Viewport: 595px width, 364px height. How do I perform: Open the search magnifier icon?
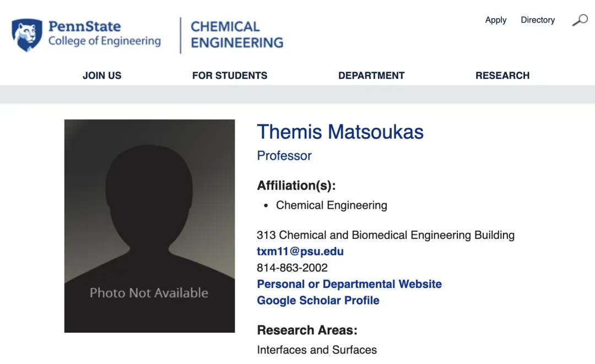(x=580, y=20)
